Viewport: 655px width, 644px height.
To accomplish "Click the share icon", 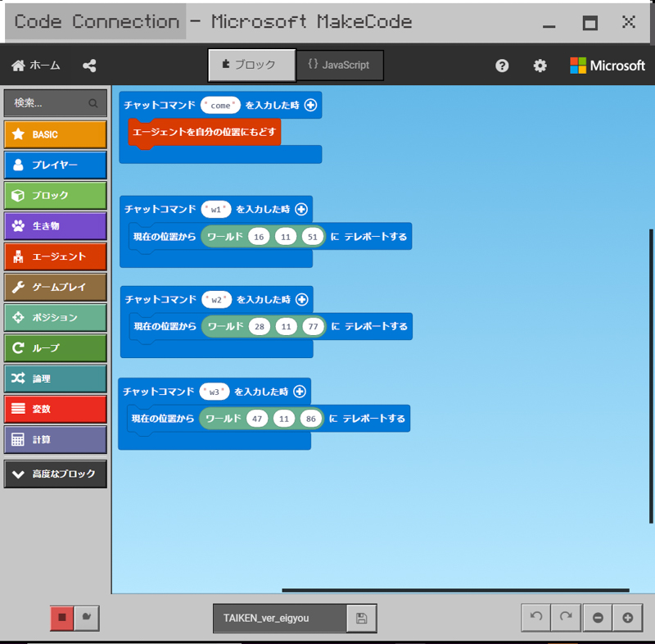I will click(x=89, y=66).
